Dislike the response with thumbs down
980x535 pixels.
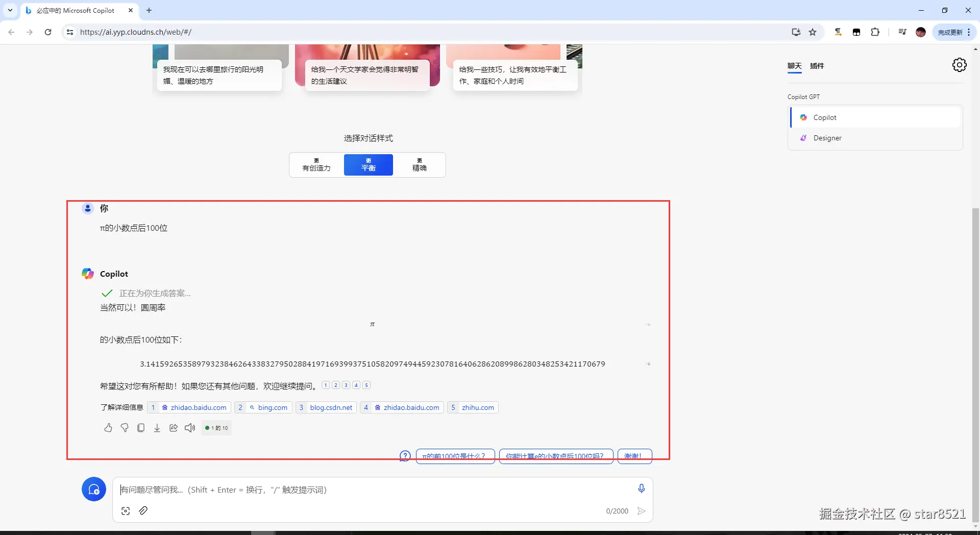pos(125,428)
